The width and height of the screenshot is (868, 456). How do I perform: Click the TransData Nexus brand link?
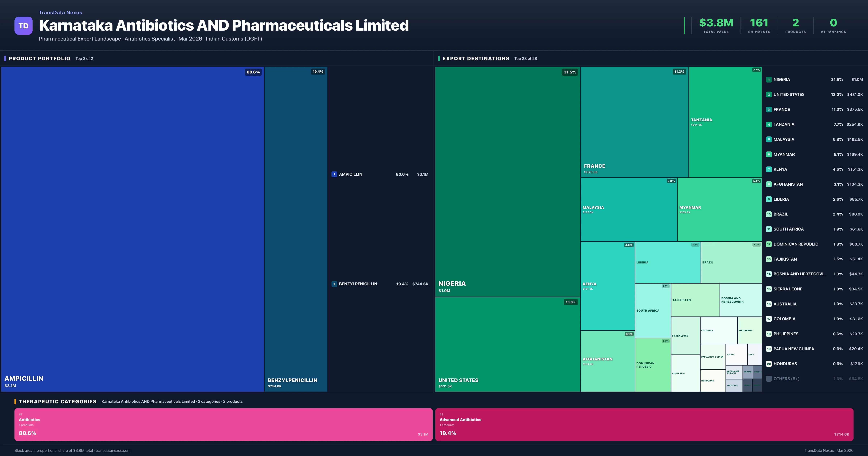click(x=61, y=12)
